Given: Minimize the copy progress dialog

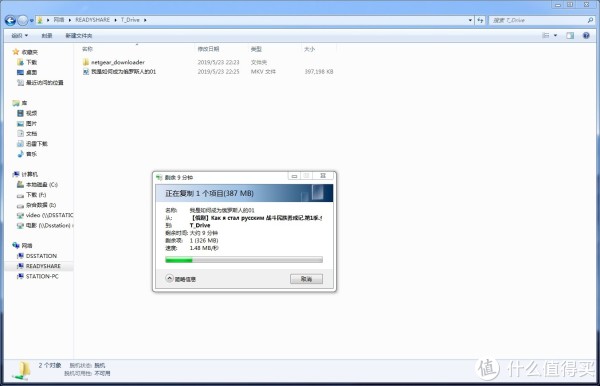Looking at the screenshot, I should pos(294,176).
